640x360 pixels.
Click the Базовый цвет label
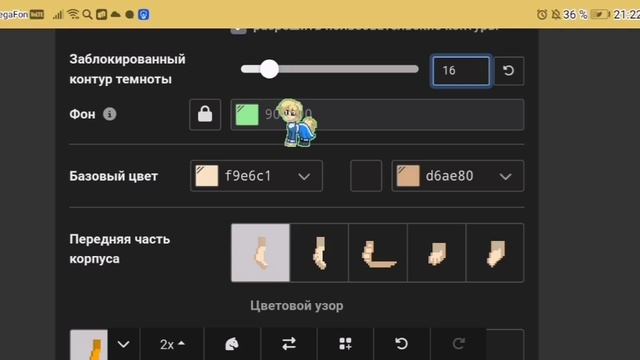tap(113, 176)
